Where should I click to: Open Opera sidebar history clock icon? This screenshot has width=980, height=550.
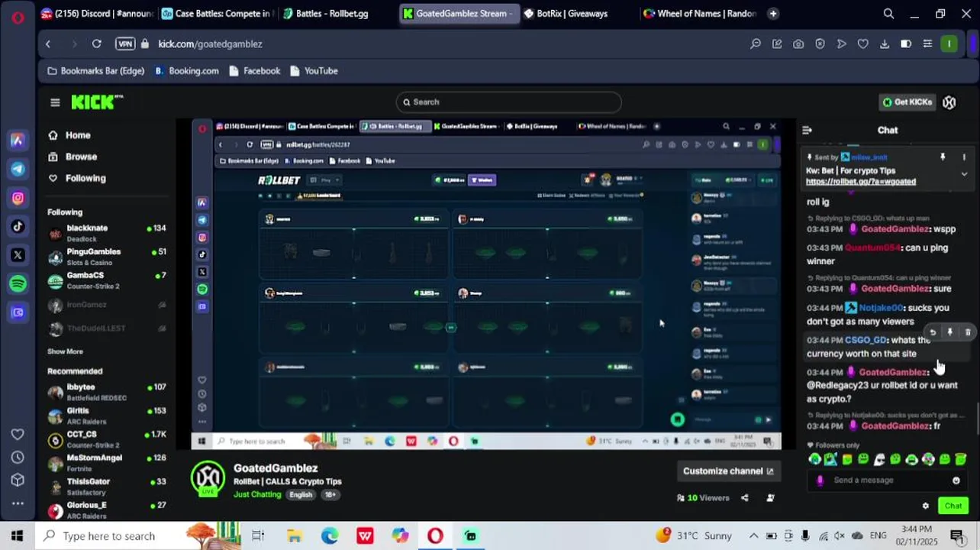(x=18, y=458)
